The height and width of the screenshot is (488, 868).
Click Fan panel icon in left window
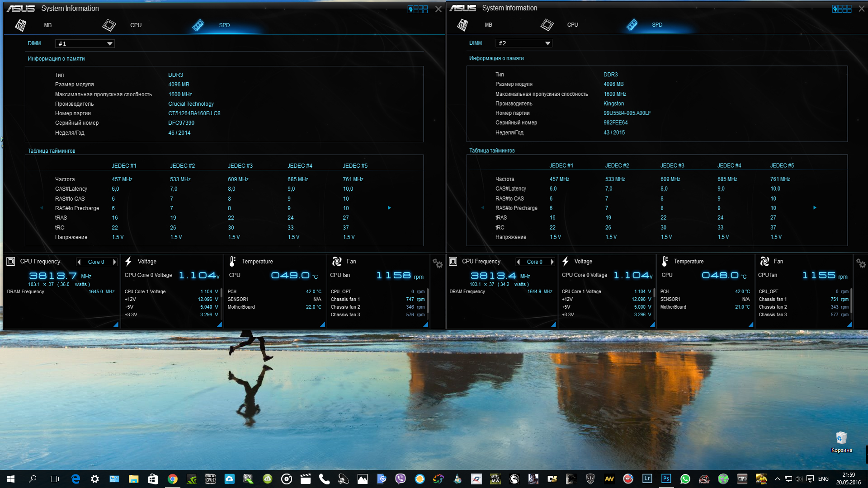(337, 262)
